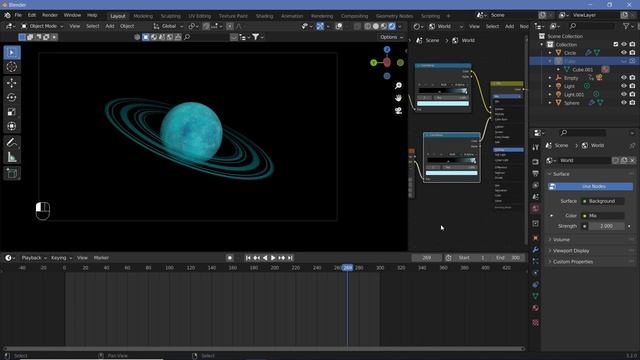Image resolution: width=640 pixels, height=360 pixels.
Task: Click the outliner filter funnel icon
Action: click(626, 26)
